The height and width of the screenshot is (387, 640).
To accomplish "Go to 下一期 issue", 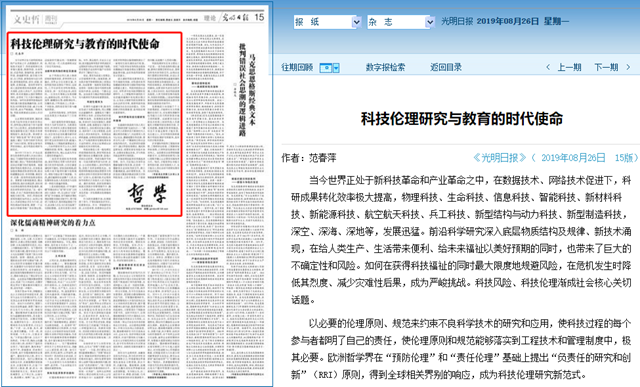I will pyautogui.click(x=606, y=67).
